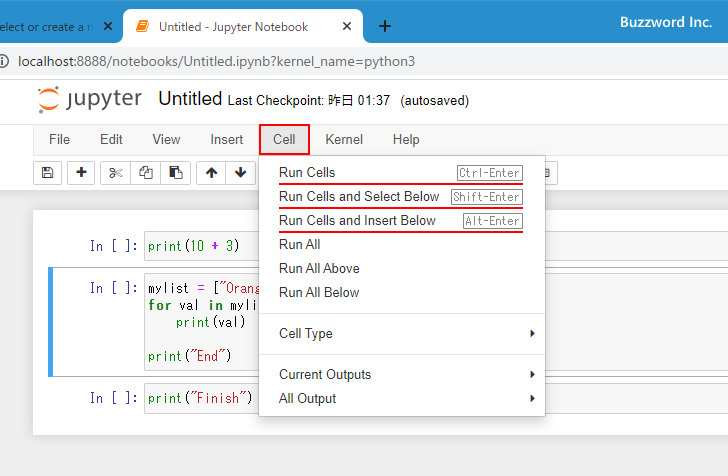Open the View menu

tap(166, 139)
